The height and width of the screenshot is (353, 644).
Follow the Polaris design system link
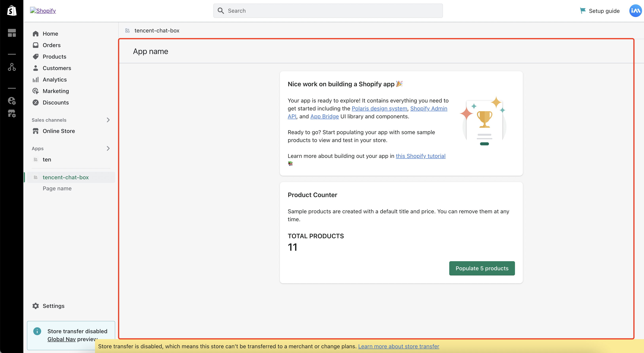[x=379, y=108]
